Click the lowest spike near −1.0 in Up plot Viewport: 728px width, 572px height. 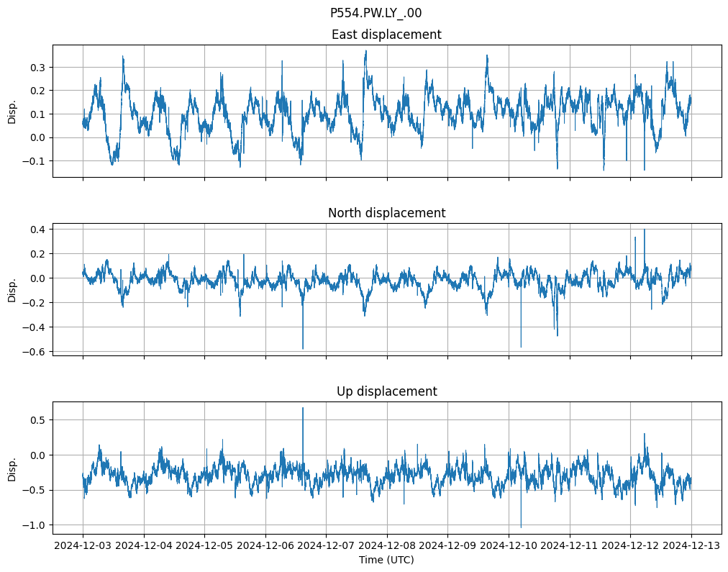coord(521,525)
